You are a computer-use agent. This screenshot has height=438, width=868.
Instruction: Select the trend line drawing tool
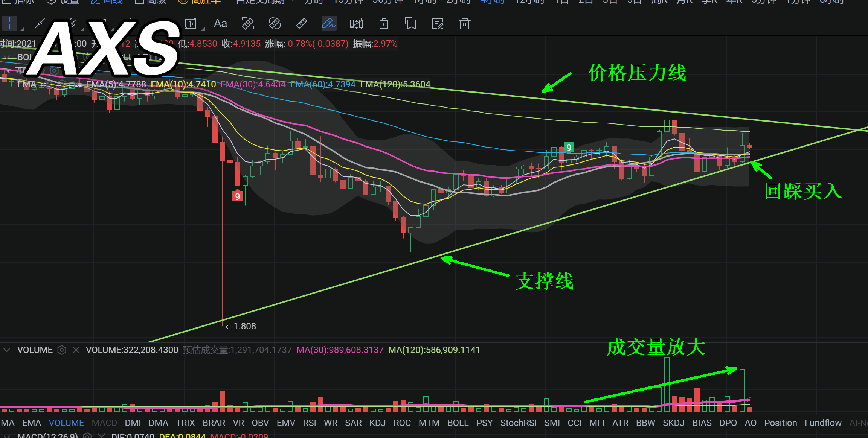40,24
